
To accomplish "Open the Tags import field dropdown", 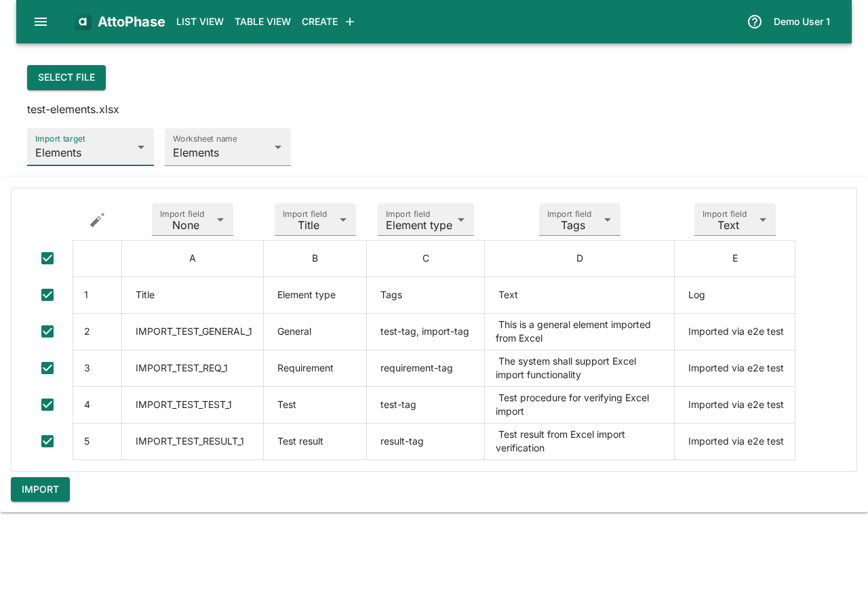I will coord(579,220).
